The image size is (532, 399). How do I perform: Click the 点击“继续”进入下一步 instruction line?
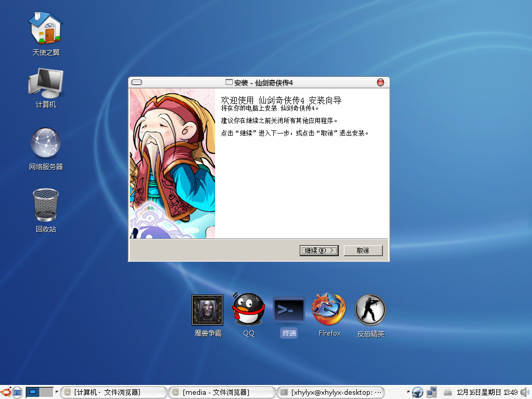[x=295, y=134]
